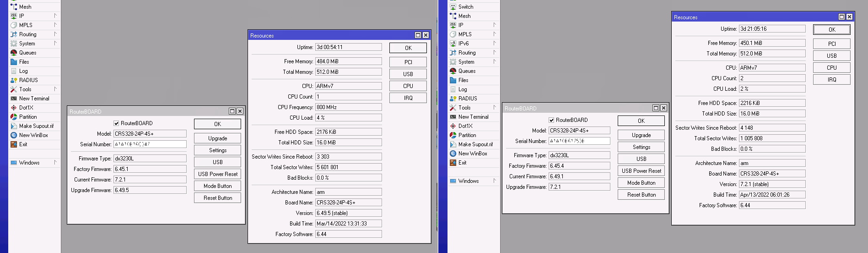Click Total Sector Writes value 5 601 801

click(349, 167)
